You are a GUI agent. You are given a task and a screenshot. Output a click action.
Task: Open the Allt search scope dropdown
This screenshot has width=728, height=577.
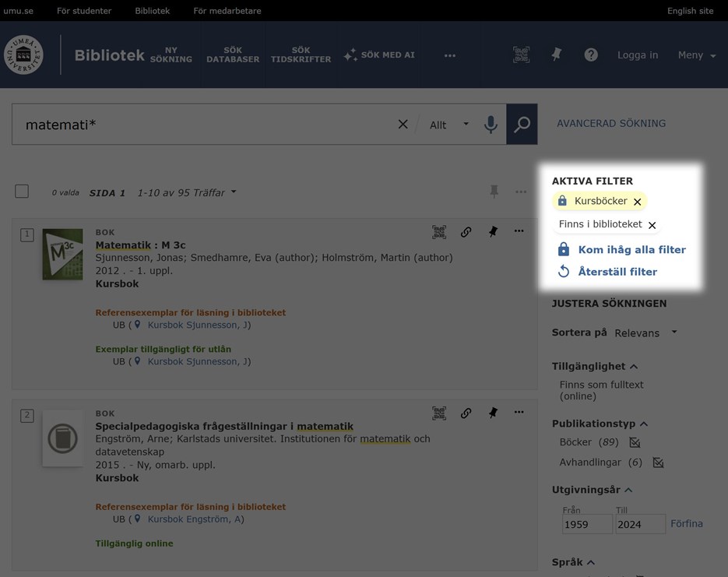click(x=449, y=125)
